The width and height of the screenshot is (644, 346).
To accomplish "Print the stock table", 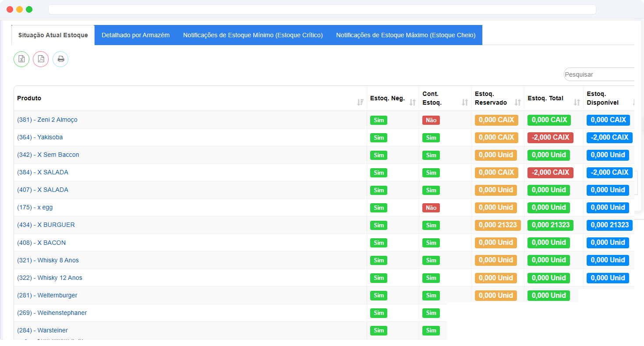I will click(60, 59).
